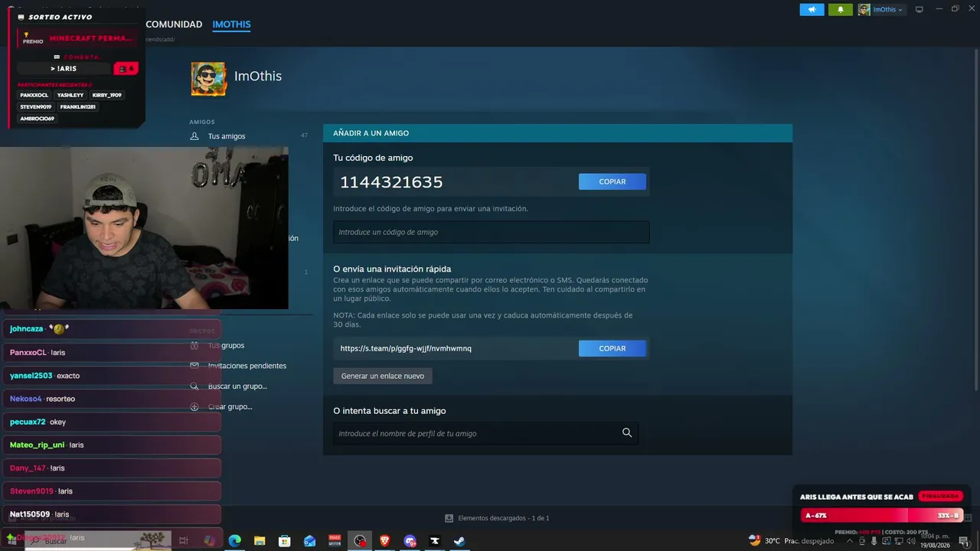The image size is (980, 551).
Task: Open the COMUNIDAD menu
Action: click(174, 24)
